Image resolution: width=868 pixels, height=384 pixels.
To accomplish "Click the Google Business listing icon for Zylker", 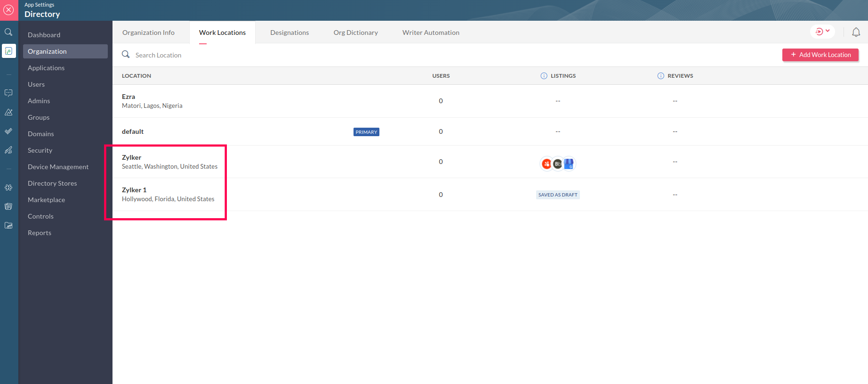I will [569, 164].
